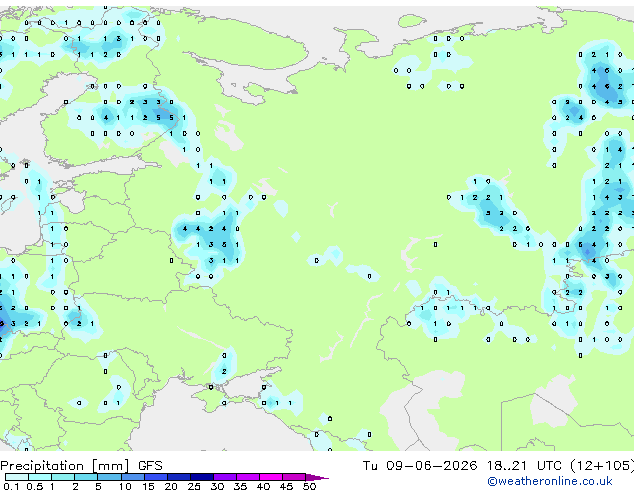Image resolution: width=634 pixels, height=490 pixels.
Task: Click the 'Precipitation [mm]' title text
Action: 65,466
